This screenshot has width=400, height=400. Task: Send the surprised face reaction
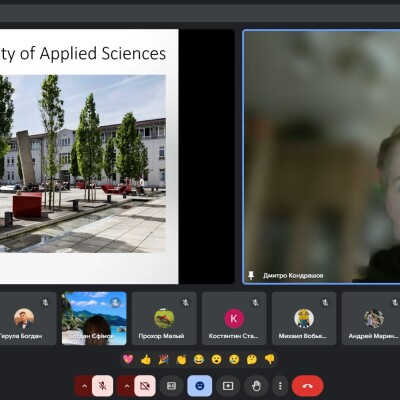(x=217, y=359)
